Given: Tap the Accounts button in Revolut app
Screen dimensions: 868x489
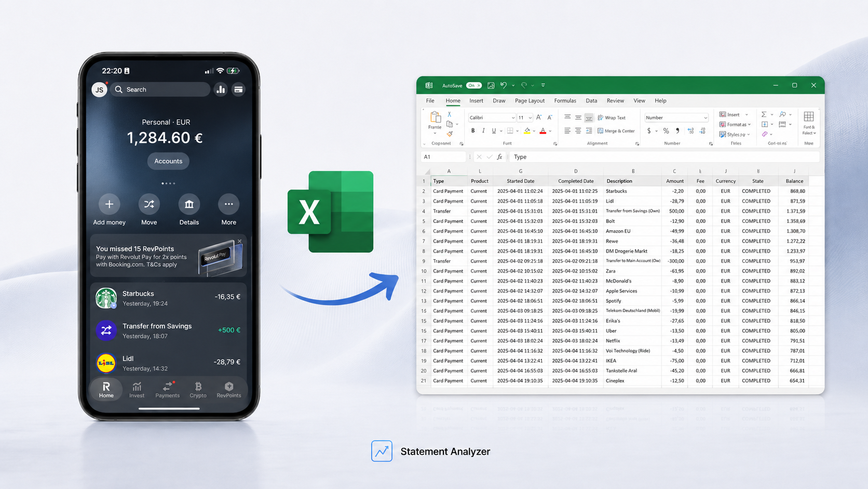Looking at the screenshot, I should point(168,161).
